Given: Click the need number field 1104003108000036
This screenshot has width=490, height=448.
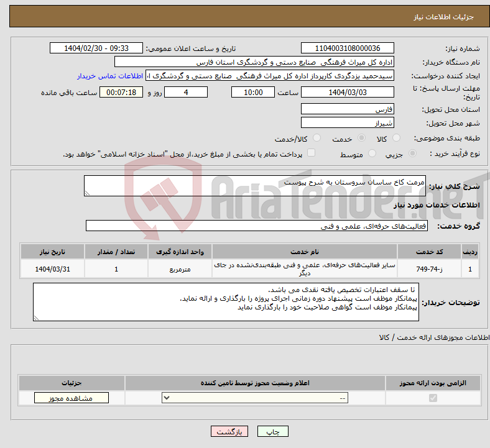Looking at the screenshot, I should (347, 48).
